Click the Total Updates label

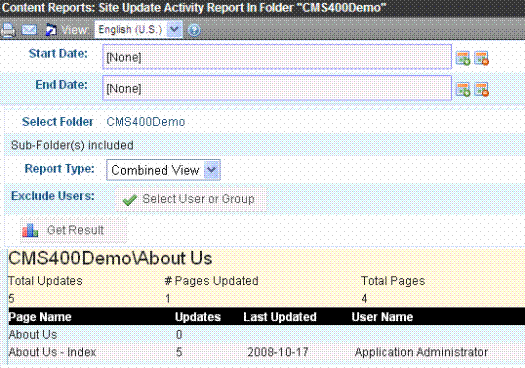(45, 281)
